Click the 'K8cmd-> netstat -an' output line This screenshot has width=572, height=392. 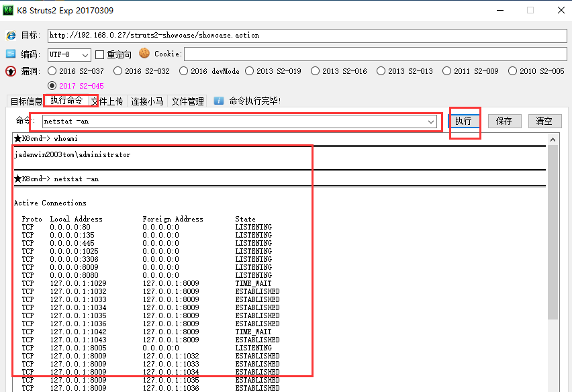tap(56, 179)
